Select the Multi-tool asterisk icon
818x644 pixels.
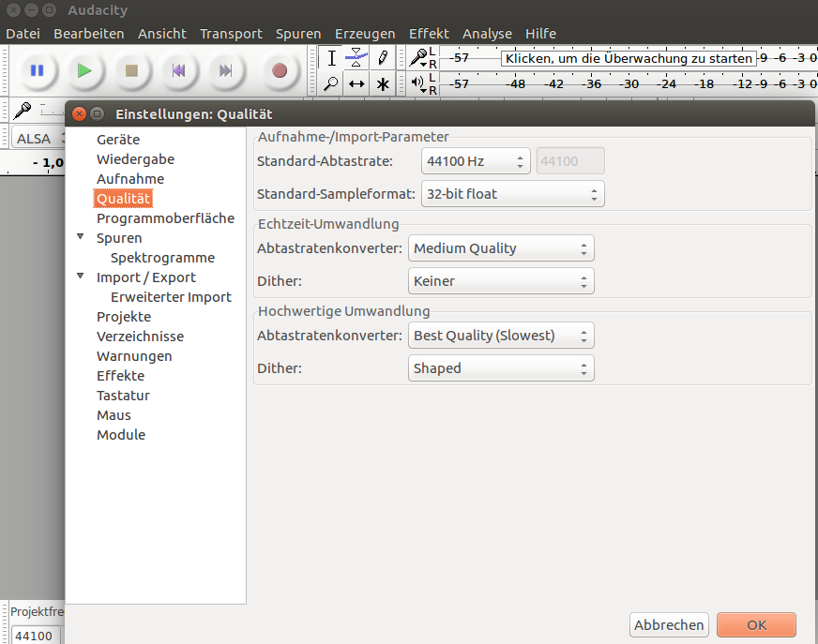383,84
